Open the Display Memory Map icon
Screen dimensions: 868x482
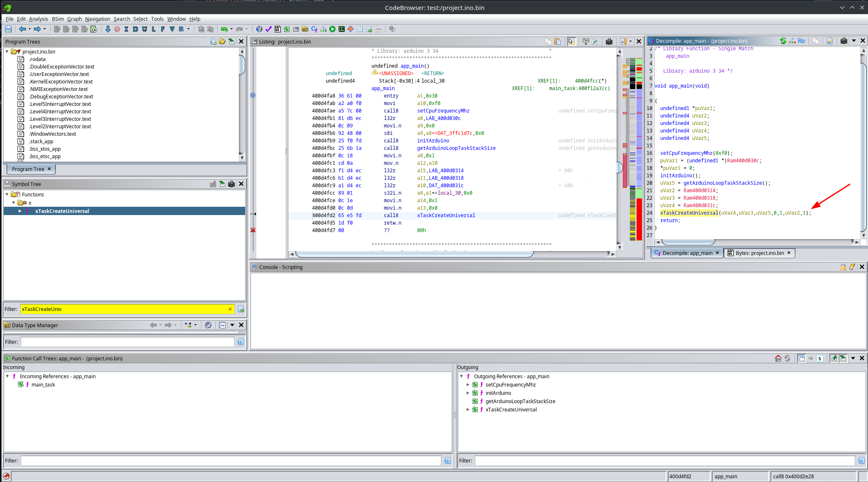[342, 29]
